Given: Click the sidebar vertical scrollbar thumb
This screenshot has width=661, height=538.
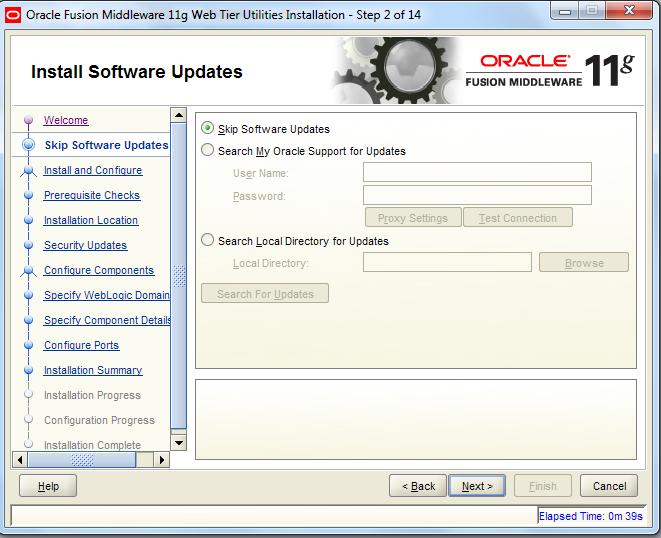Looking at the screenshot, I should click(x=179, y=276).
